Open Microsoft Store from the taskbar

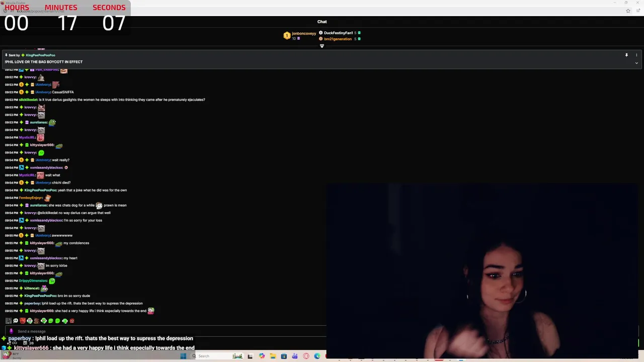(284, 356)
